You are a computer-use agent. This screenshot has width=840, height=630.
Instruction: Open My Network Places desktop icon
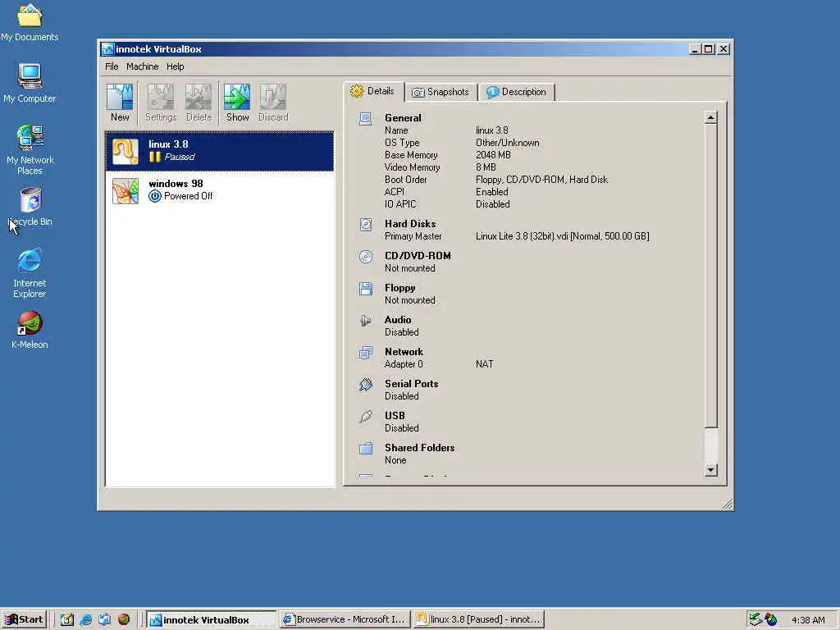coord(30,149)
